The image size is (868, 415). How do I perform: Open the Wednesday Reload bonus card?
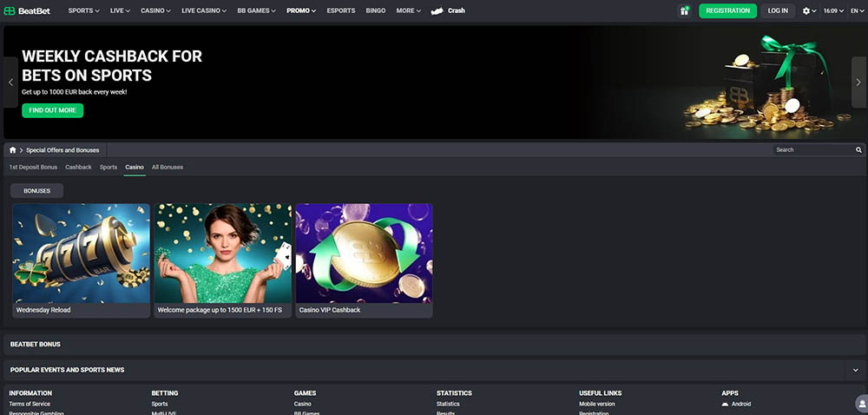click(x=81, y=260)
